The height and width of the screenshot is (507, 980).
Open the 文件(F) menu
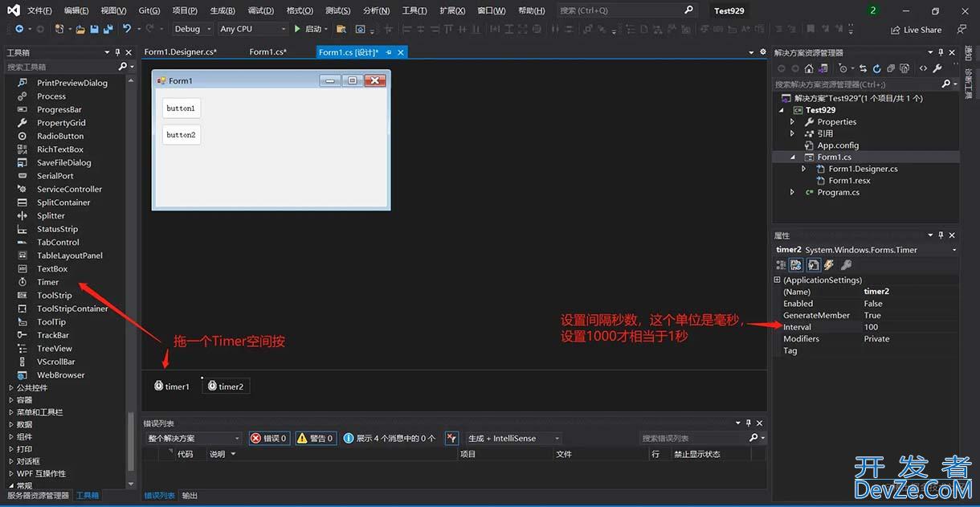point(39,10)
